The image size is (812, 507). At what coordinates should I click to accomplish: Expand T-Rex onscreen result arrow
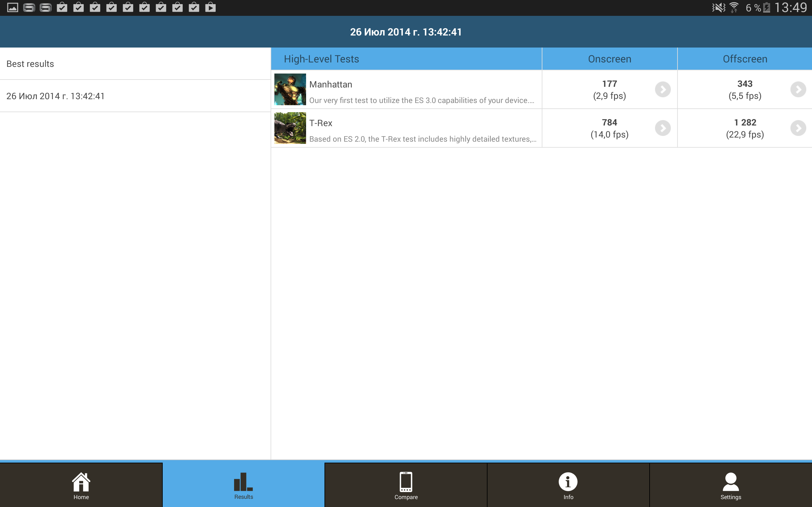(x=663, y=128)
